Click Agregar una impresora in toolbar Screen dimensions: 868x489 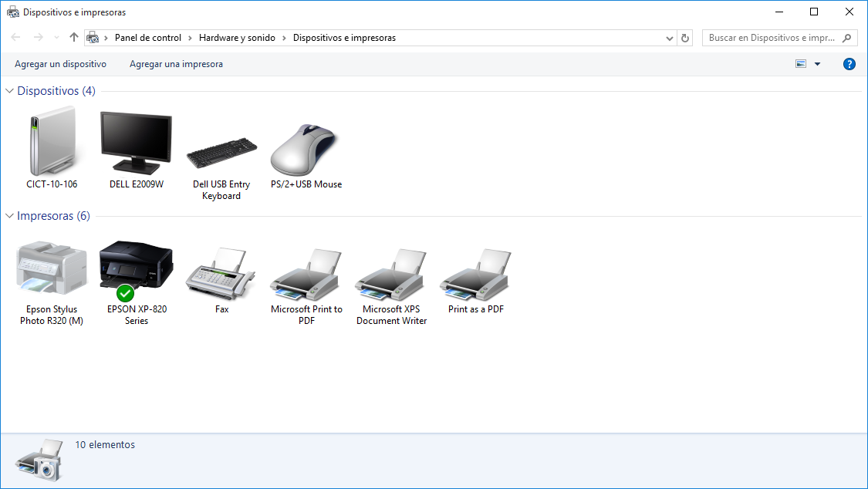coord(176,64)
